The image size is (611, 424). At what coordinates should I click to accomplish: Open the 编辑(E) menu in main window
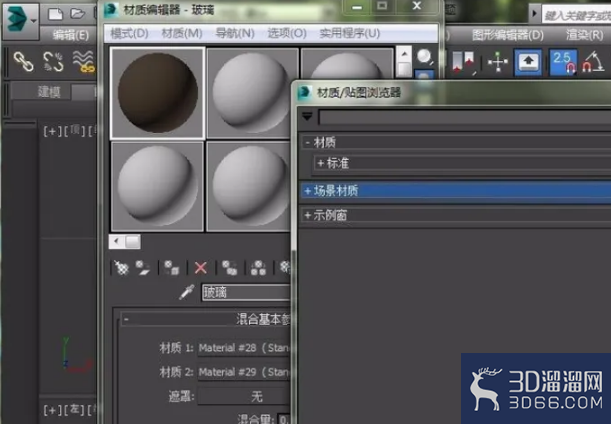point(71,35)
